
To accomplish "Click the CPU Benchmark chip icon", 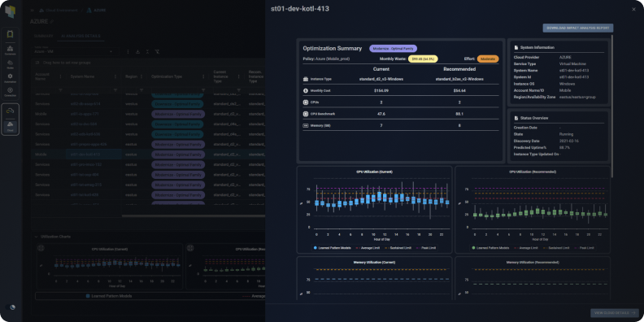I will point(306,114).
